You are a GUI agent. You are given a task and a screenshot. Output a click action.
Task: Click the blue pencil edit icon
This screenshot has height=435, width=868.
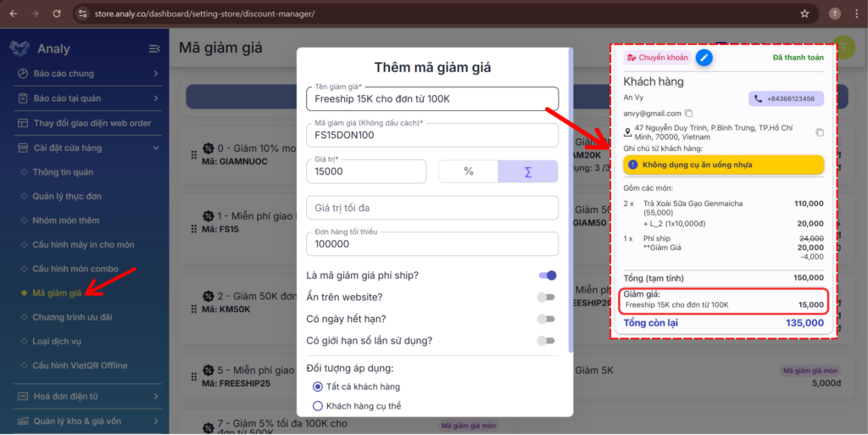(704, 58)
